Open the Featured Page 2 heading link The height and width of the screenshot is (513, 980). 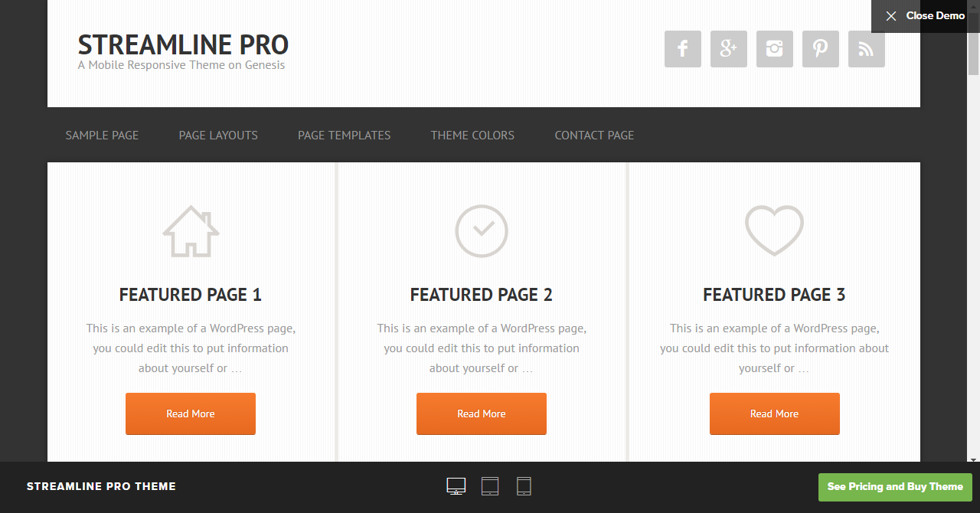pyautogui.click(x=482, y=295)
